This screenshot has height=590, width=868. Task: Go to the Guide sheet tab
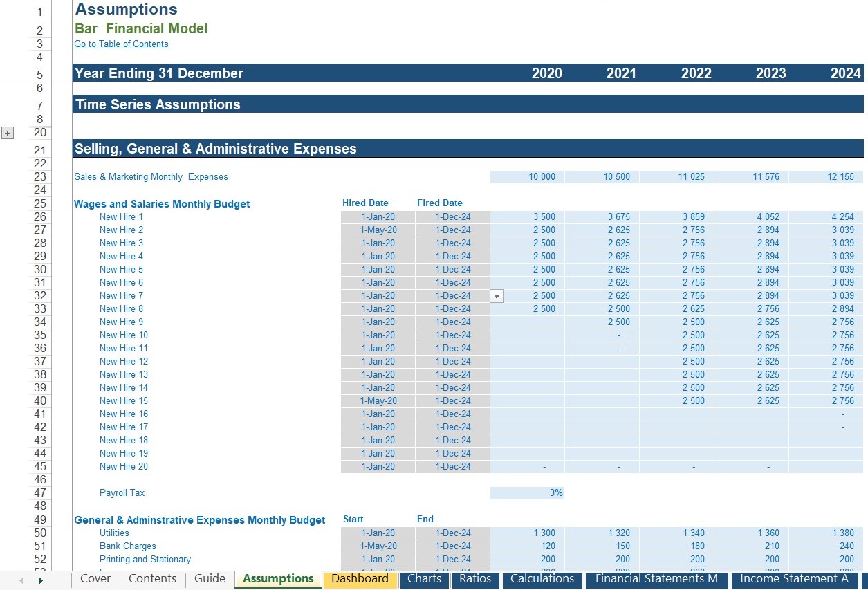(x=210, y=579)
